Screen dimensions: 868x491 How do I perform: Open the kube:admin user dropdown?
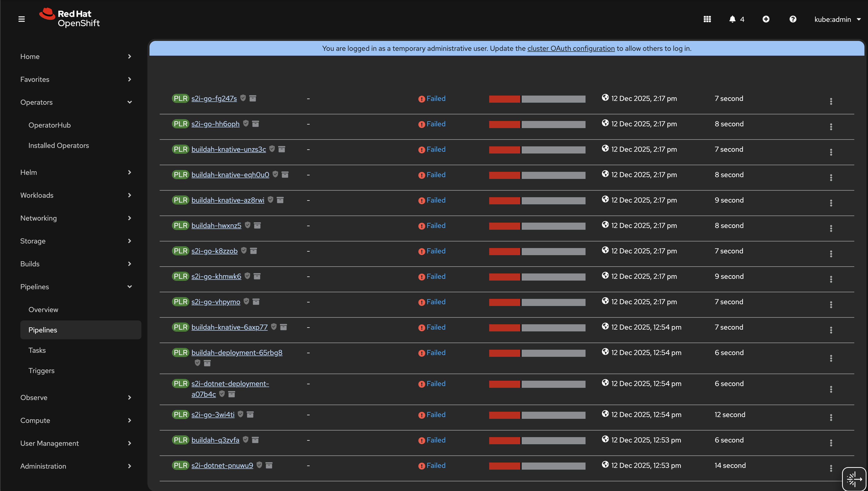[x=837, y=20]
